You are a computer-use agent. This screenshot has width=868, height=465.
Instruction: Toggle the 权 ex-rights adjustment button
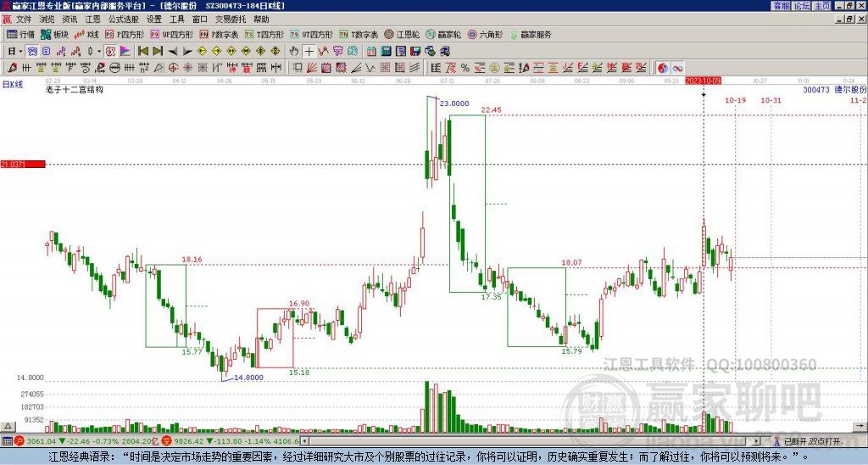pyautogui.click(x=110, y=52)
